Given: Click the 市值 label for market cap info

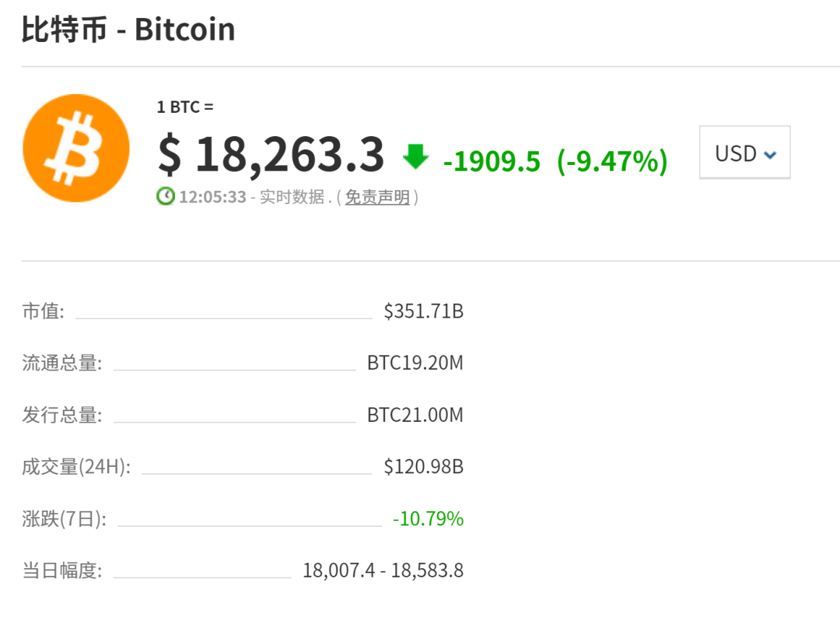Looking at the screenshot, I should [42, 311].
